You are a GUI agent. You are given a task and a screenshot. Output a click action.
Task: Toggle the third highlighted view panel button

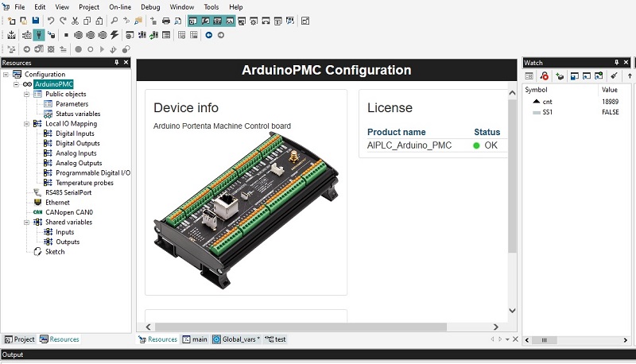(x=218, y=21)
